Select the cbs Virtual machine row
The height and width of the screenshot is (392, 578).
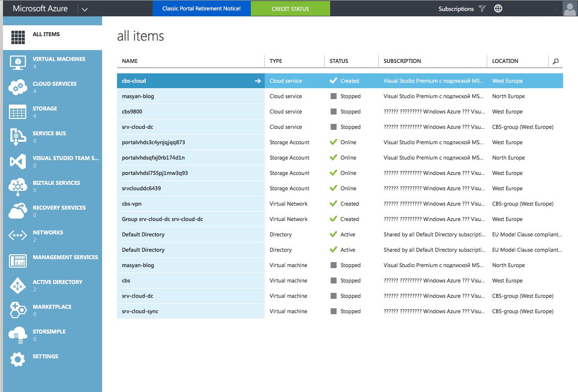pos(340,280)
